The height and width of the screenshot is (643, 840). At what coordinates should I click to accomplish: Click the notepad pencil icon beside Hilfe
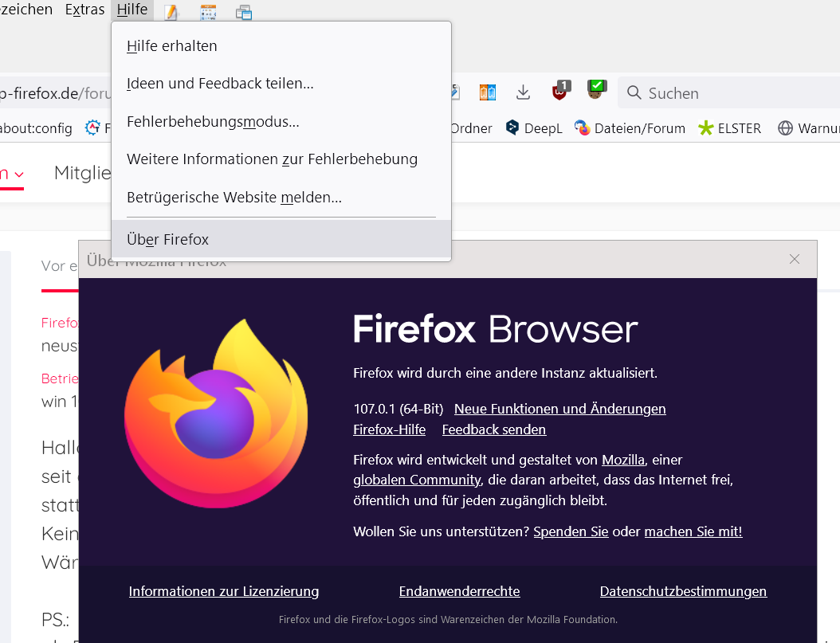tap(171, 12)
